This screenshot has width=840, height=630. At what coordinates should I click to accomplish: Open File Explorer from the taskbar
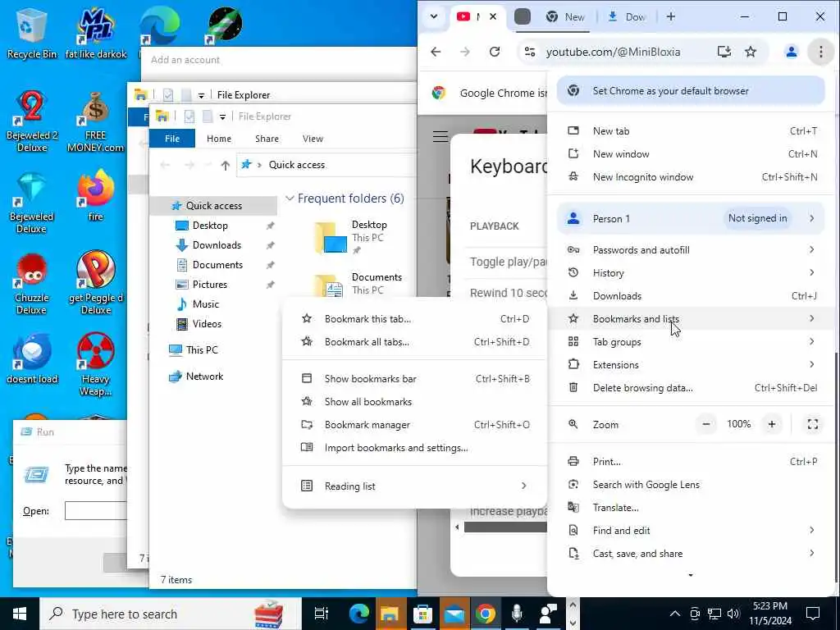[390, 614]
